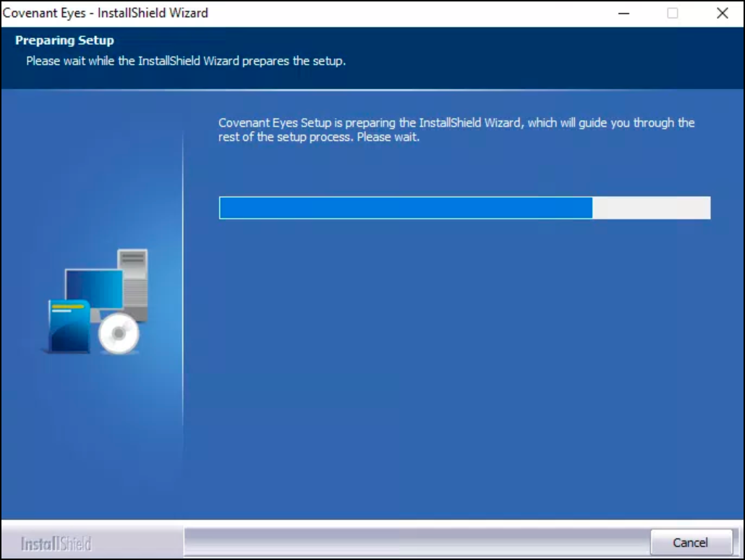
Task: Close the InstallShield Wizard window
Action: tap(722, 13)
